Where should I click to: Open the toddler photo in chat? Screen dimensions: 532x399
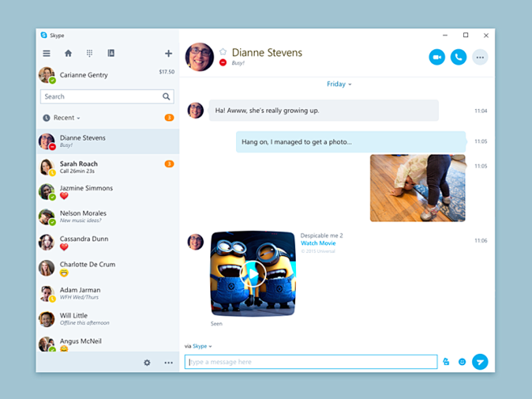(x=418, y=188)
